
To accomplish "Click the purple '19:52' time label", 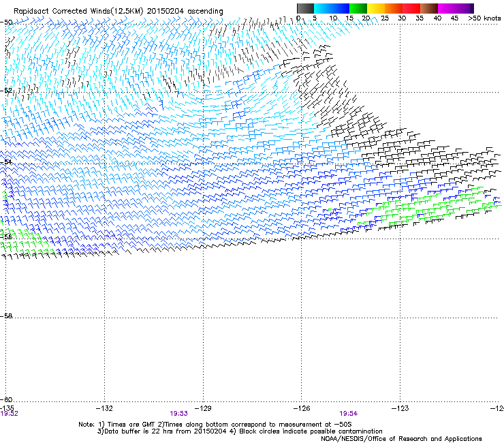I will (10, 414).
